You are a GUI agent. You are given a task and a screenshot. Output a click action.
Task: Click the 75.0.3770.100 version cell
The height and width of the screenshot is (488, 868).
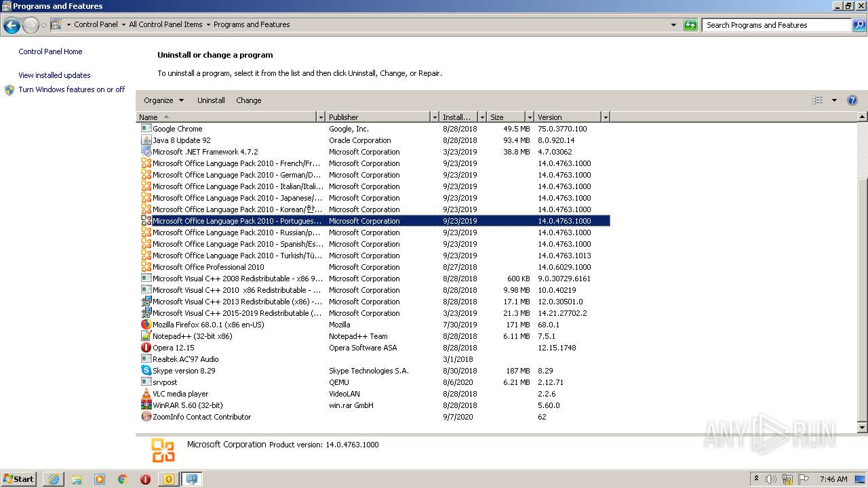click(562, 129)
